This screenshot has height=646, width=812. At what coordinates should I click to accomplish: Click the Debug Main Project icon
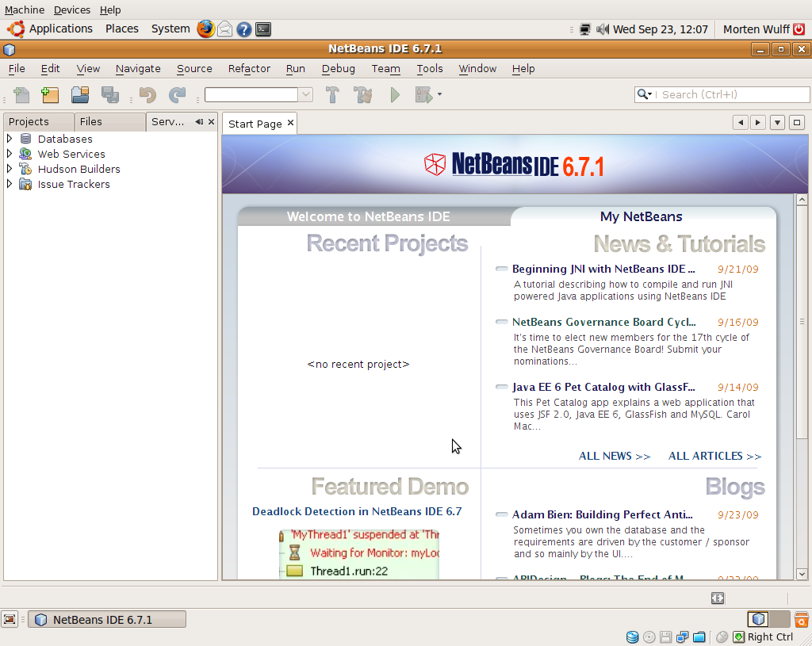424,95
